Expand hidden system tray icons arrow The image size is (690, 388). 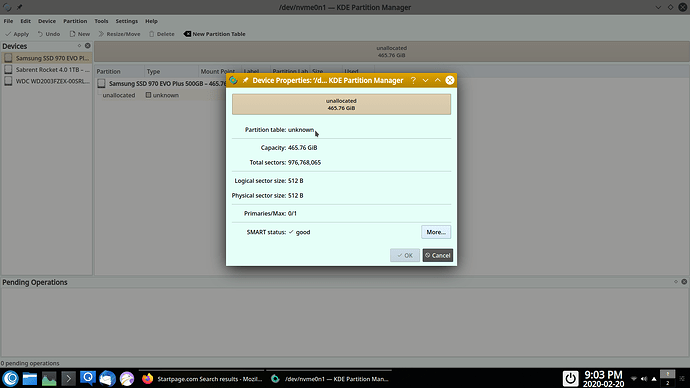point(654,379)
